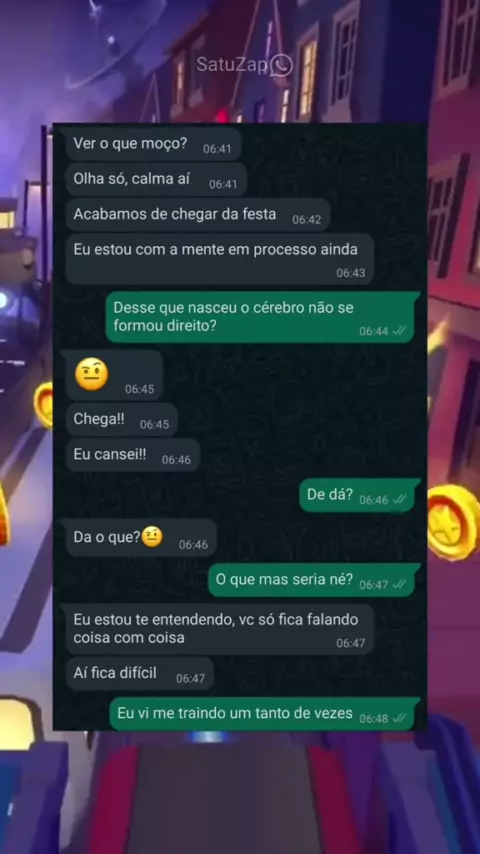Select 'Acabamos de chegar da festa' bubble

pos(198,215)
